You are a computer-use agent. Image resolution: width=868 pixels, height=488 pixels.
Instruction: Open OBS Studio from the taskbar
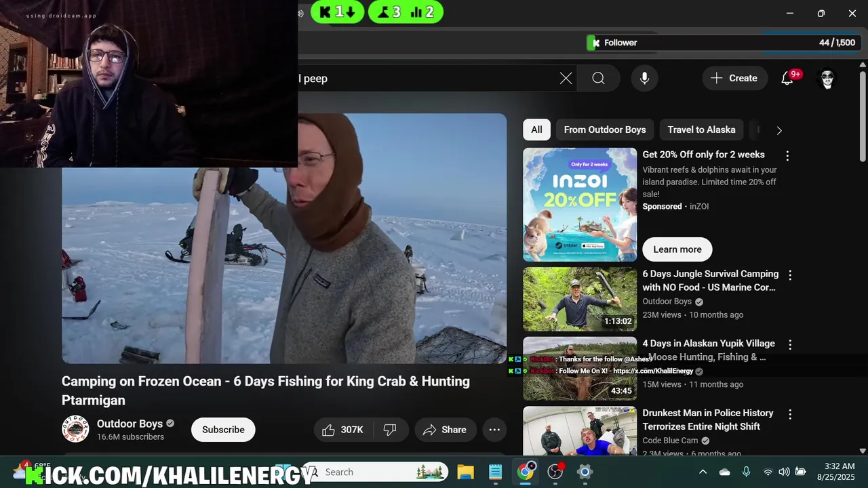pyautogui.click(x=555, y=472)
